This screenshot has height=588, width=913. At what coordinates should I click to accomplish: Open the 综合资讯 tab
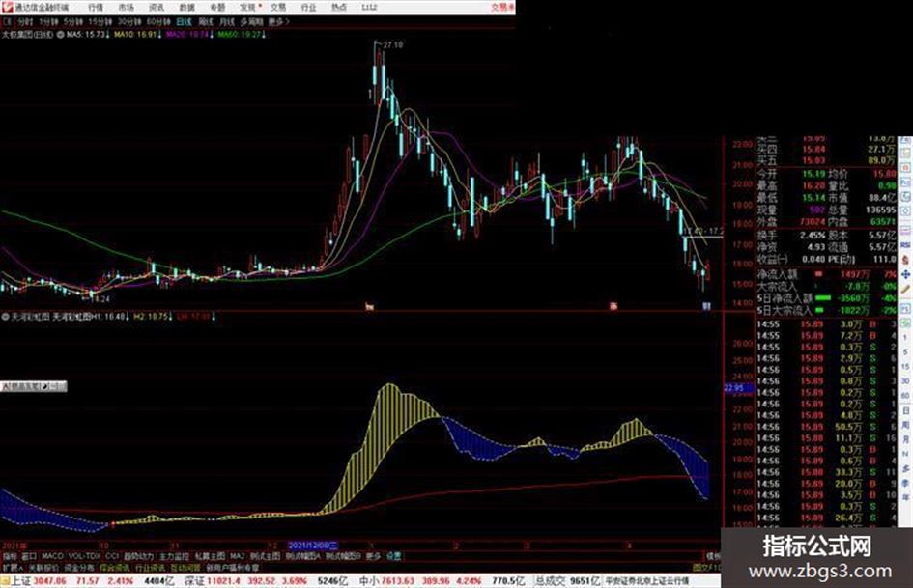pos(115,567)
